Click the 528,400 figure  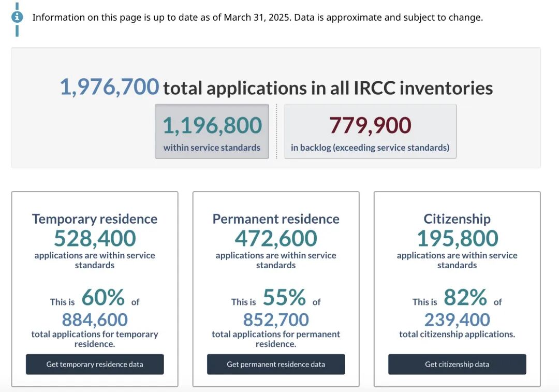[x=95, y=238]
